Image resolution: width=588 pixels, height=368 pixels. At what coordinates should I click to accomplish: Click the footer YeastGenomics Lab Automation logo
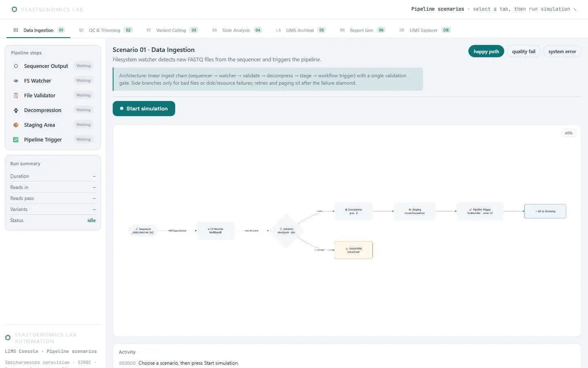(x=8, y=338)
